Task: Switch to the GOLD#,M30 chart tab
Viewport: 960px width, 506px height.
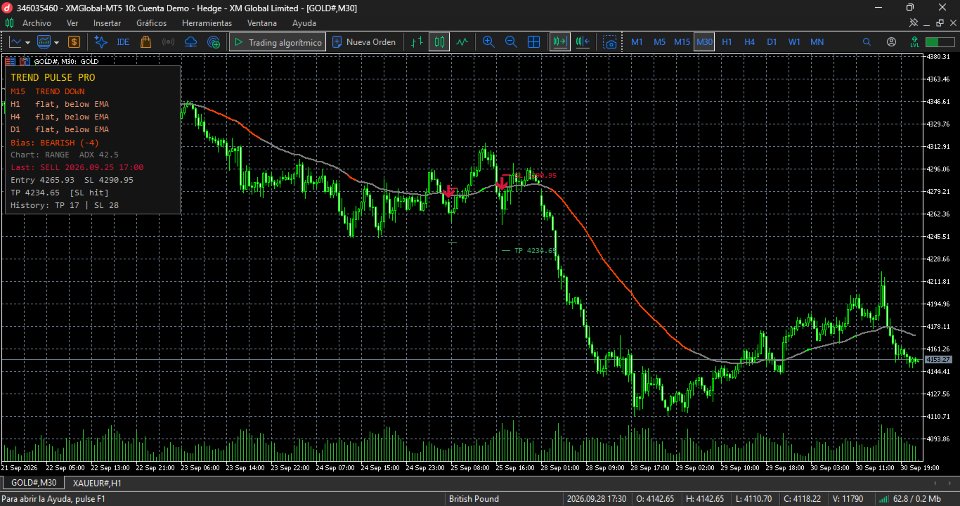Action: [x=34, y=483]
